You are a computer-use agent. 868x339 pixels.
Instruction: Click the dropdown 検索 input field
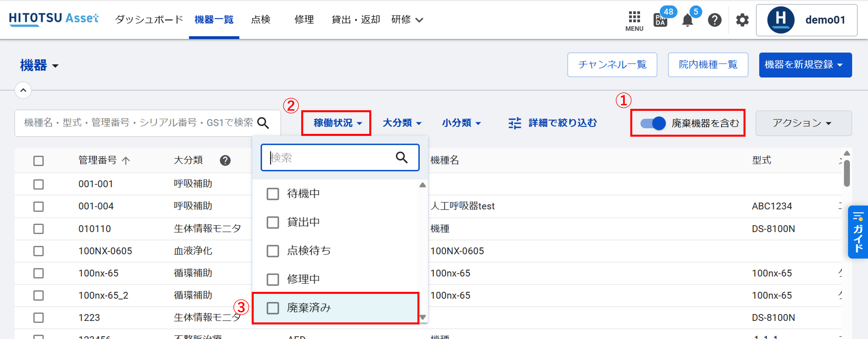click(x=340, y=157)
